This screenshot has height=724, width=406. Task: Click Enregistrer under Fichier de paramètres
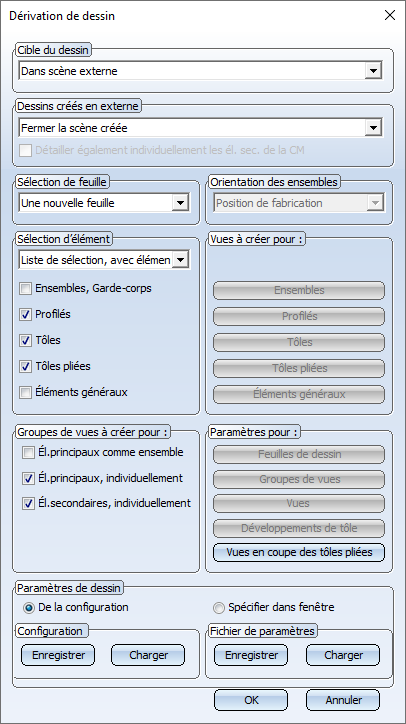[x=251, y=655]
